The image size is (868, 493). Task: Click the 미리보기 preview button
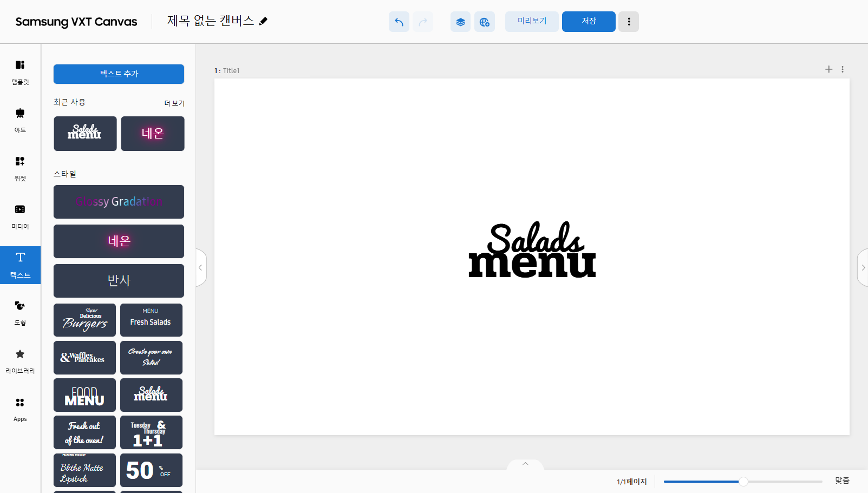pos(532,22)
